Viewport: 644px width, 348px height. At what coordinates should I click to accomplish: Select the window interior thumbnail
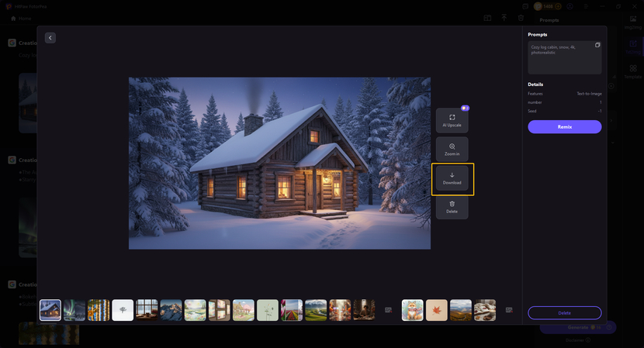(x=147, y=310)
